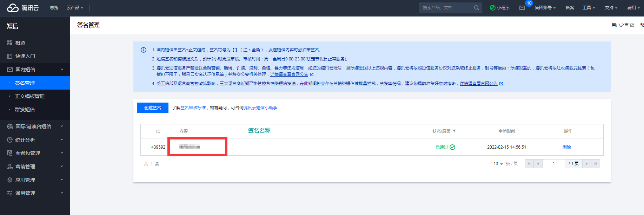Viewport: 644px width, 215px height.
Task: Go to the first page
Action: (529, 164)
